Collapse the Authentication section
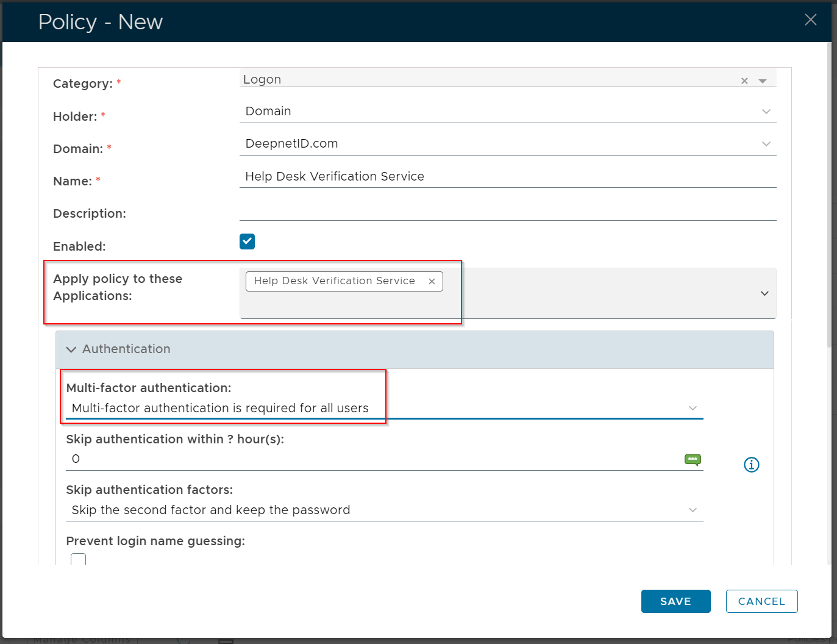 point(71,349)
